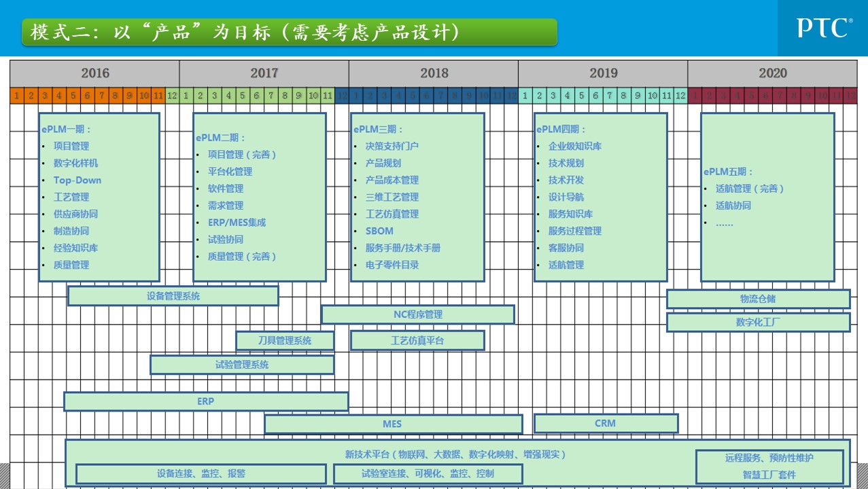The image size is (868, 489).
Task: Select the CRM timeline bar
Action: tap(606, 423)
